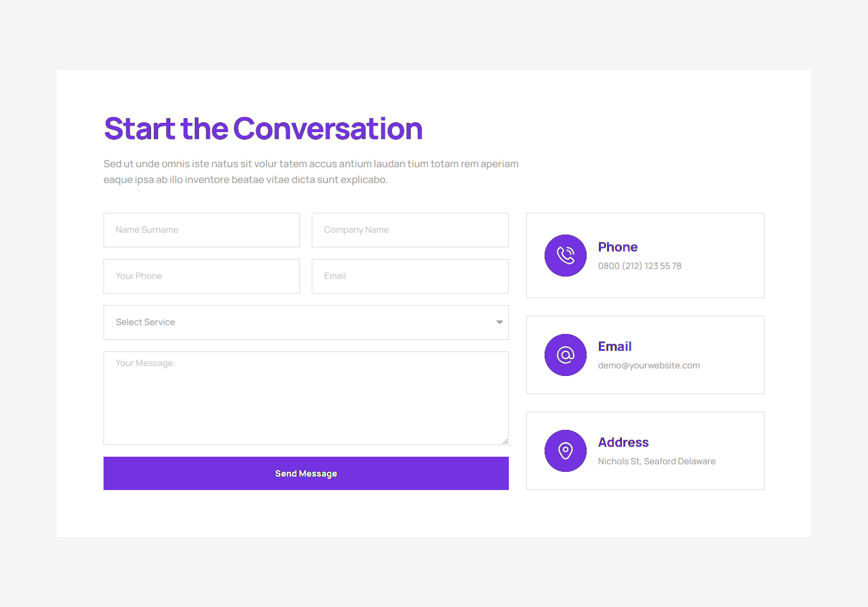The height and width of the screenshot is (607, 868).
Task: Click the purple at-sign email icon
Action: click(x=565, y=355)
